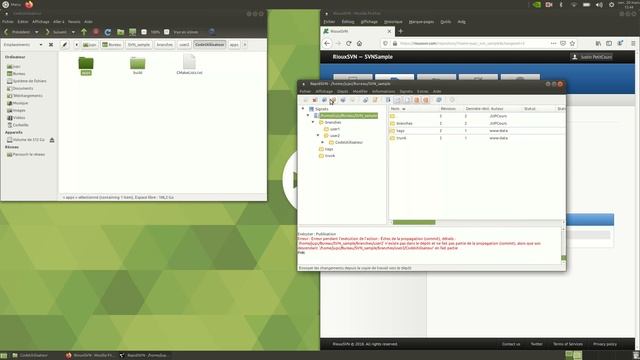Click the RapidSVN log panel vertical scrollbar
This screenshot has height=360, width=640.
coord(564,258)
